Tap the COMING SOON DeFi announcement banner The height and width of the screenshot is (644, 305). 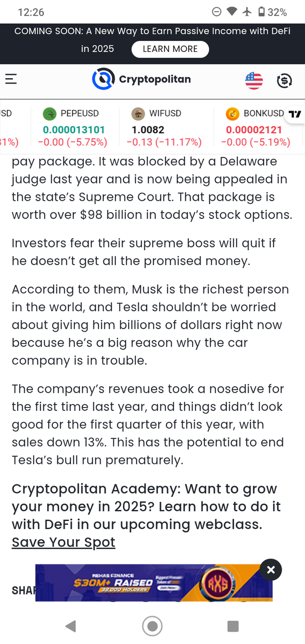(x=152, y=40)
